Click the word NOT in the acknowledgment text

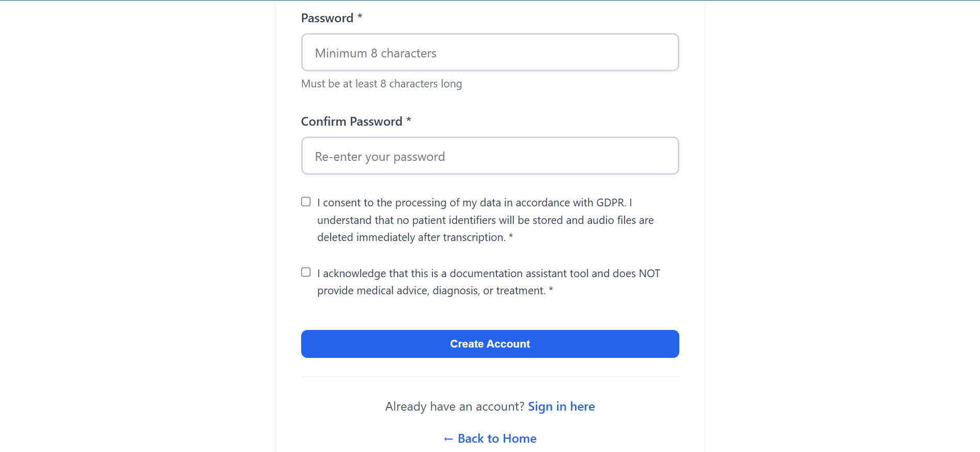[649, 274]
